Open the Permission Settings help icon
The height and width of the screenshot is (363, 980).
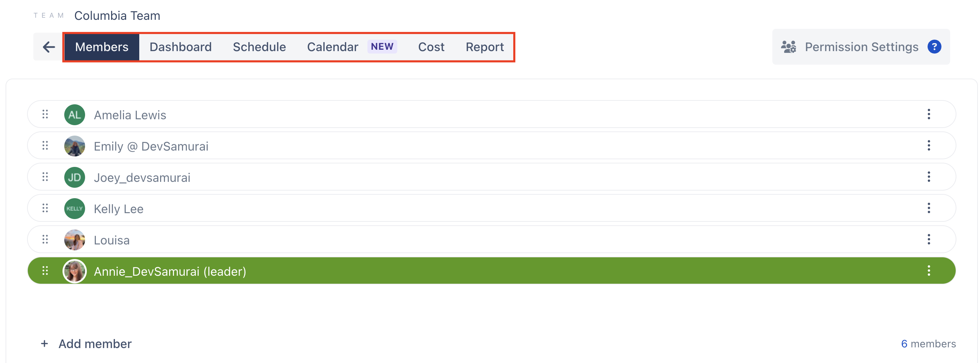(x=934, y=47)
